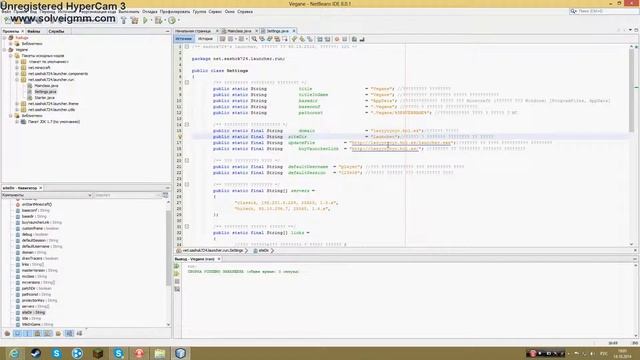
Task: Switch to History view button in editor
Action: tap(205, 39)
